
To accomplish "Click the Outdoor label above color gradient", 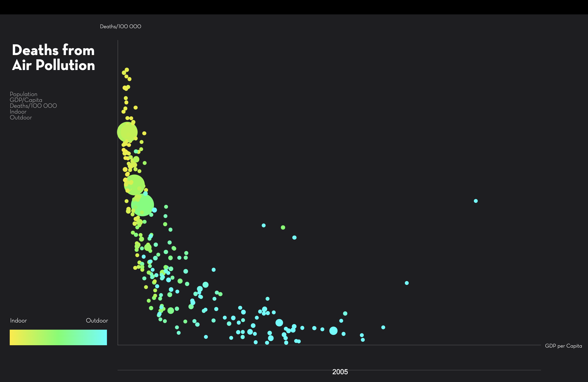I will click(97, 321).
